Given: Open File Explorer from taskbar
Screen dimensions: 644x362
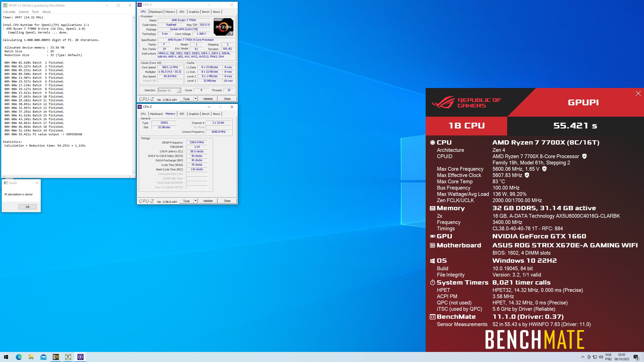Looking at the screenshot, I should coord(31,357).
